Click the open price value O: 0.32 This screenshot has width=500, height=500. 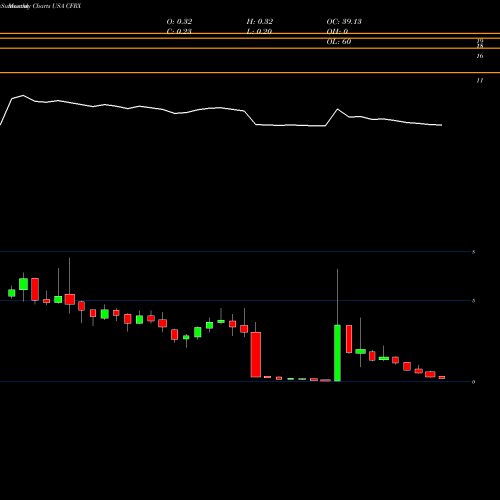pos(179,22)
